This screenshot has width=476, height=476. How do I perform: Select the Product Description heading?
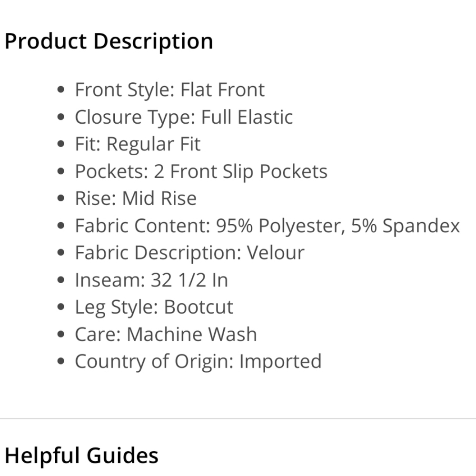pos(109,41)
